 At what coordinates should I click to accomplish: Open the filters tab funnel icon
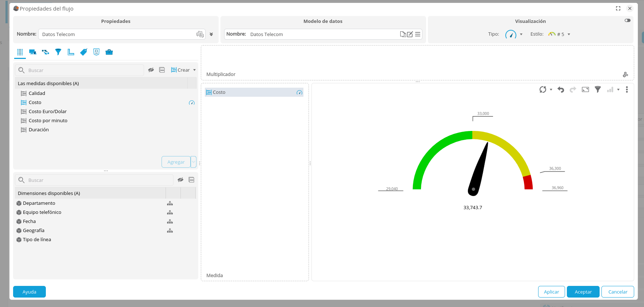pyautogui.click(x=58, y=52)
